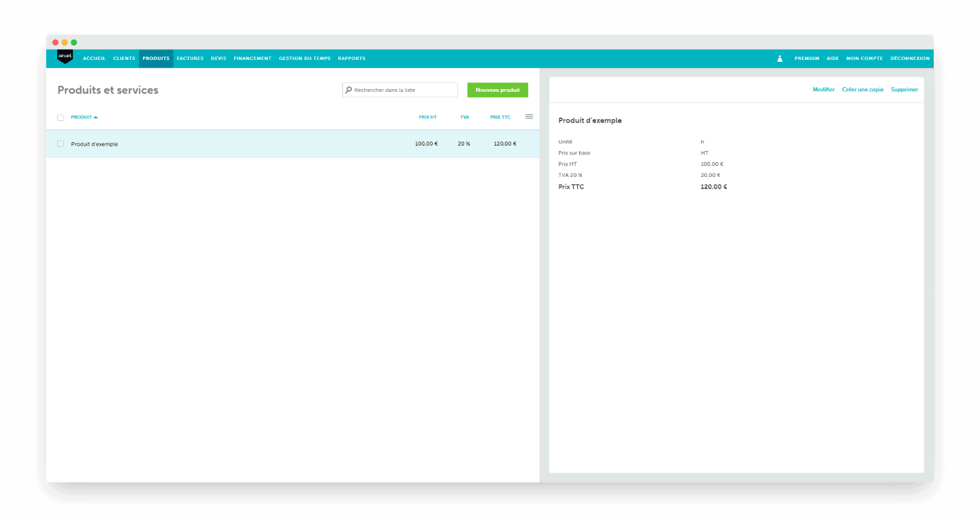
Task: Open the Financement menu
Action: [x=252, y=59]
